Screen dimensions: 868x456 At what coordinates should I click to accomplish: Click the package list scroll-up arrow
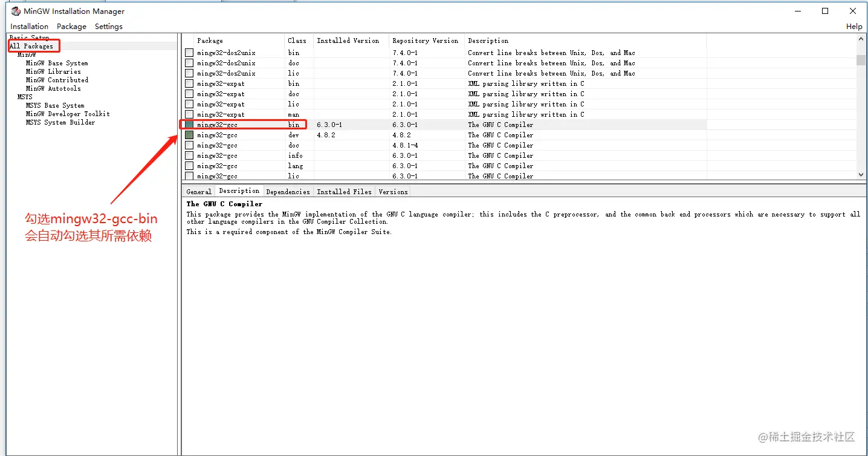tap(861, 39)
